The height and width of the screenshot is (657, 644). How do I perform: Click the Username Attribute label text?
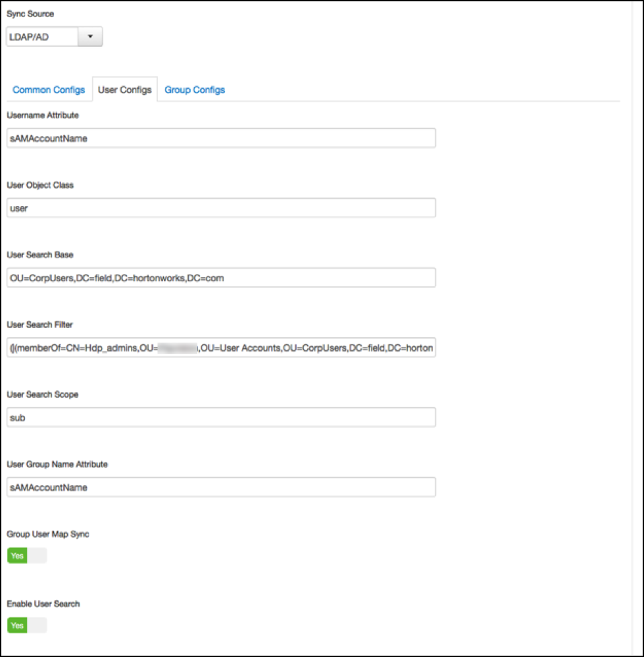tap(43, 115)
